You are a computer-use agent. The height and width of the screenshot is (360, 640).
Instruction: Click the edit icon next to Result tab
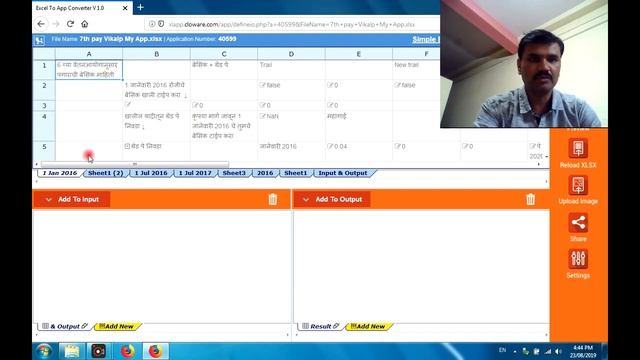[336, 326]
